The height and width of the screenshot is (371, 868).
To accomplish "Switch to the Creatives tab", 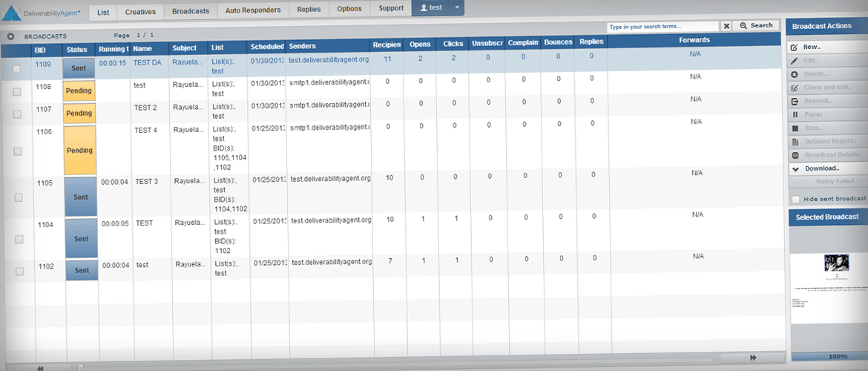I will [140, 12].
